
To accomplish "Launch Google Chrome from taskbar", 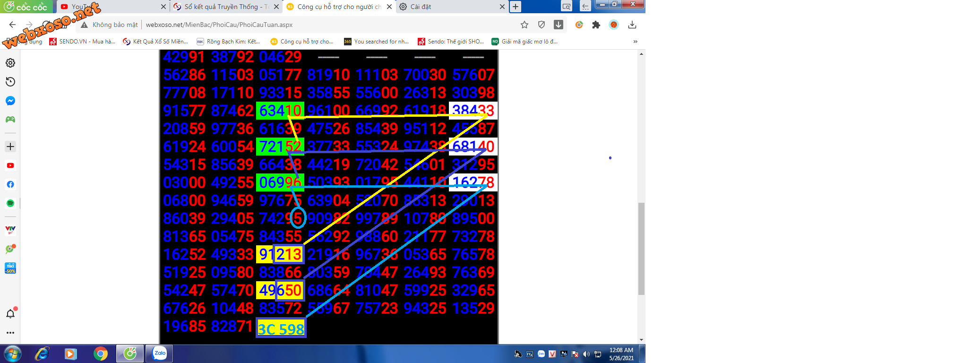I will pos(100,354).
